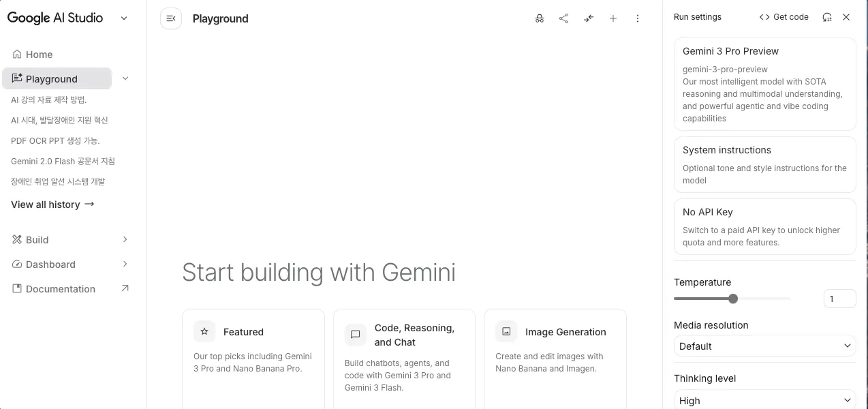Open history item 'Gemini 2.0 Flash 공문서 지침'
The height and width of the screenshot is (409, 868).
coord(63,162)
